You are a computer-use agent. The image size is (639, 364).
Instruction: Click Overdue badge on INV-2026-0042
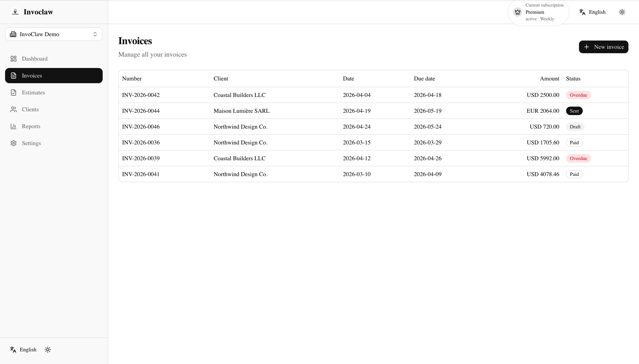tap(578, 95)
